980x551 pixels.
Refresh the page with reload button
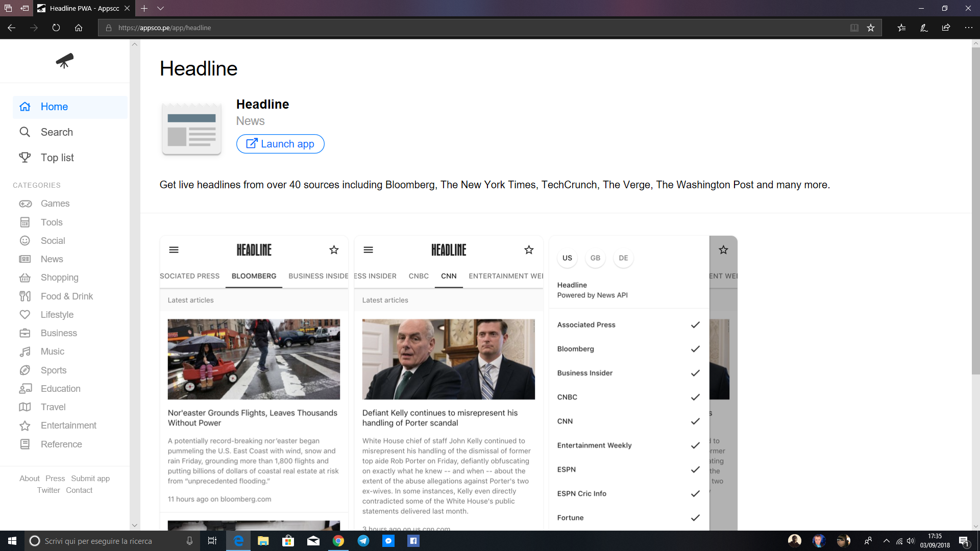[56, 28]
